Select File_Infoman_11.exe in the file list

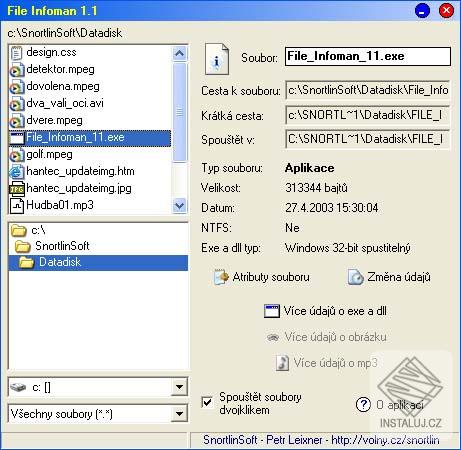[x=90, y=138]
